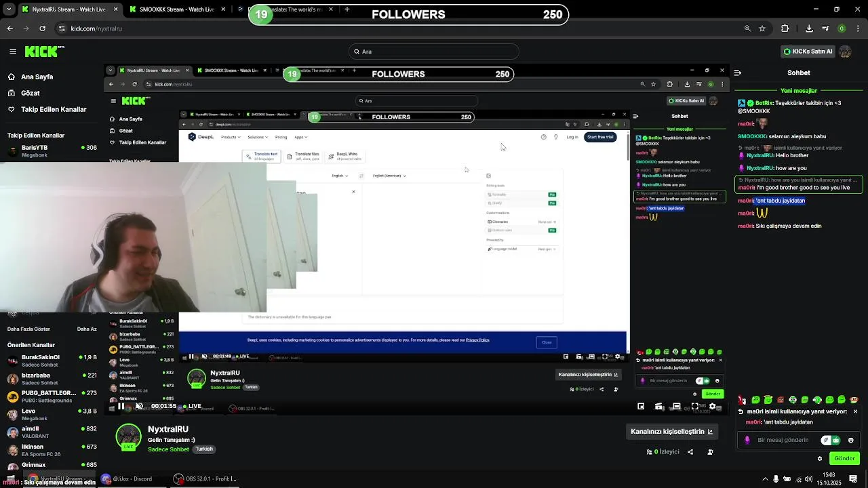Open OBS 32.0.1 from the taskbar

tap(205, 479)
